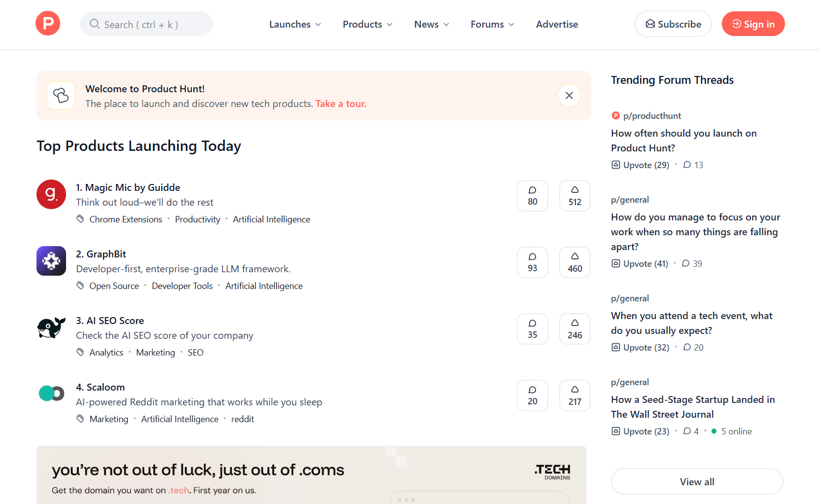Click the Product Hunt logo
The width and height of the screenshot is (820, 504).
pos(48,24)
